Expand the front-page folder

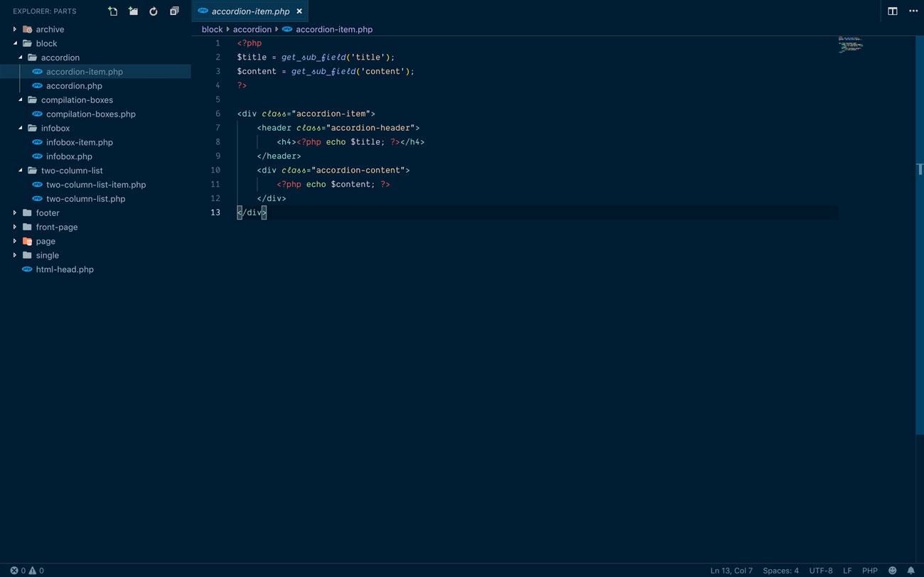[x=15, y=227]
